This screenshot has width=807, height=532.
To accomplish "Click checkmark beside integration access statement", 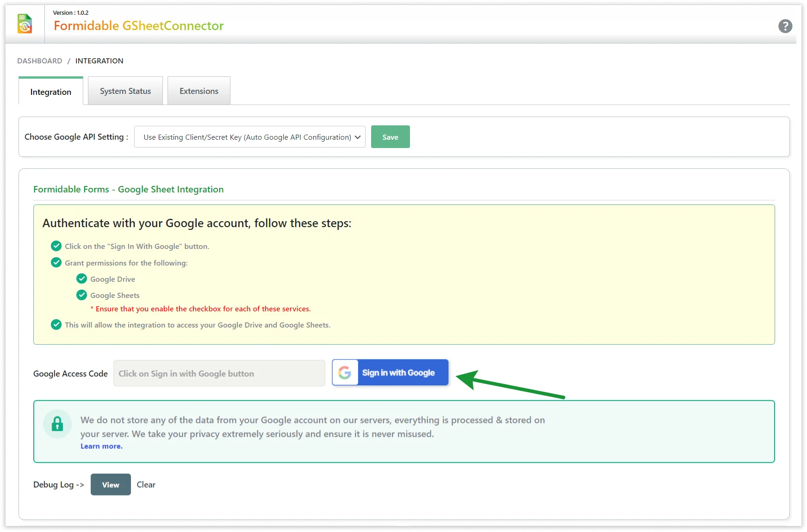I will click(x=56, y=324).
